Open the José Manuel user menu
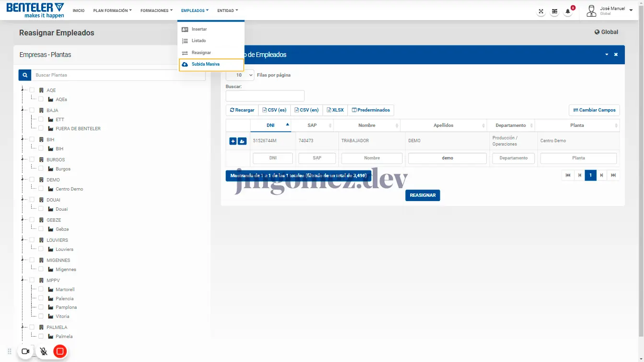The height and width of the screenshot is (362, 644). [x=609, y=11]
